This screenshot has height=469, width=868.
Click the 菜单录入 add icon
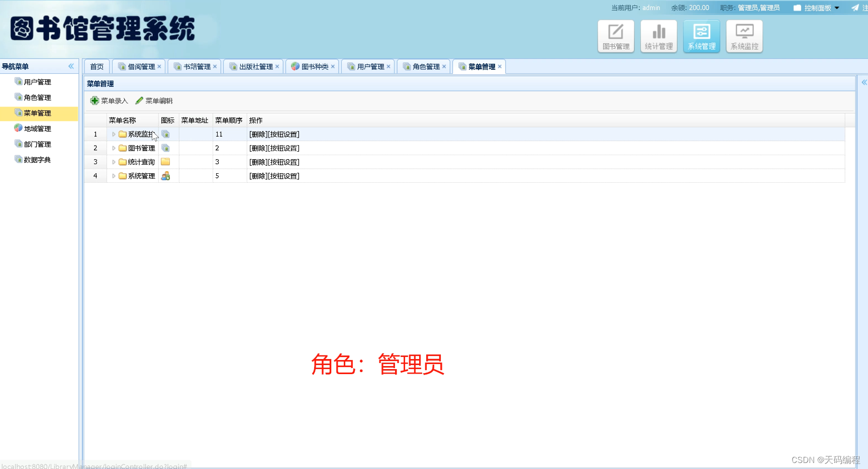pyautogui.click(x=94, y=100)
